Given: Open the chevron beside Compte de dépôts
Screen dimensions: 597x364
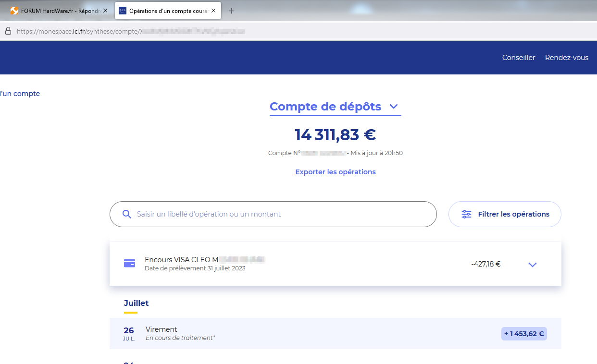Looking at the screenshot, I should coord(393,107).
